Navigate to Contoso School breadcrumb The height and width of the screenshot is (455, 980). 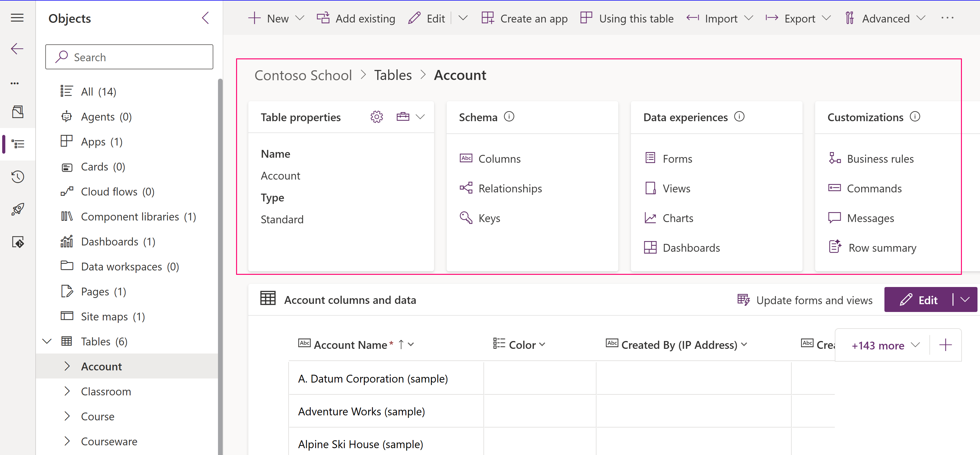pos(303,75)
